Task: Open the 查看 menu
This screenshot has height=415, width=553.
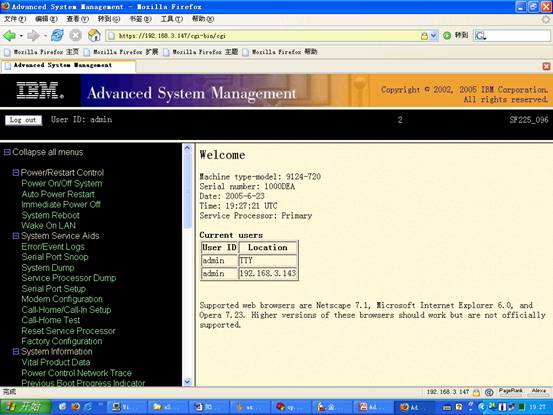Action: 78,19
